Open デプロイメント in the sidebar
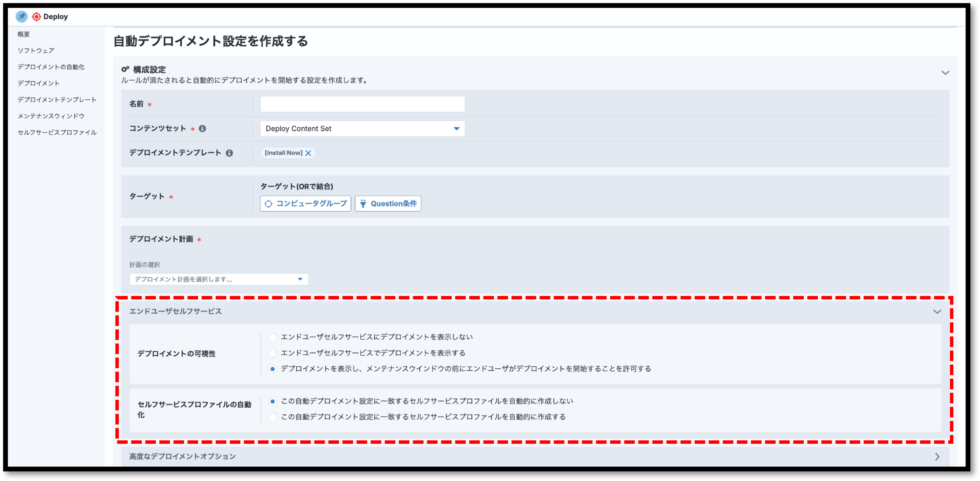This screenshot has width=980, height=481. tap(39, 83)
